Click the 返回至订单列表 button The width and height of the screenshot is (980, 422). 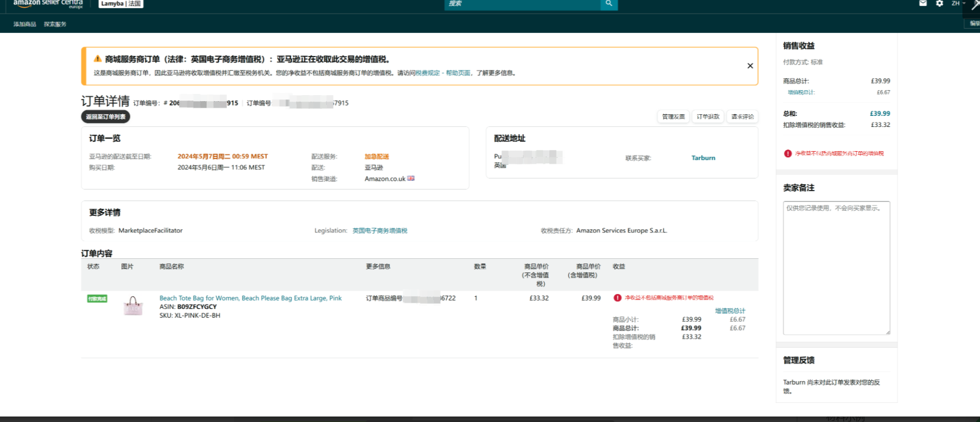click(x=105, y=116)
